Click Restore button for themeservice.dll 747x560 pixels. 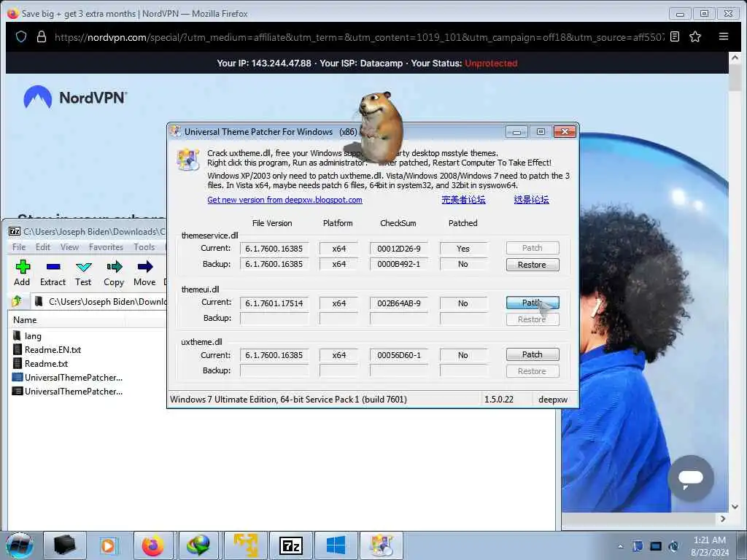(532, 264)
